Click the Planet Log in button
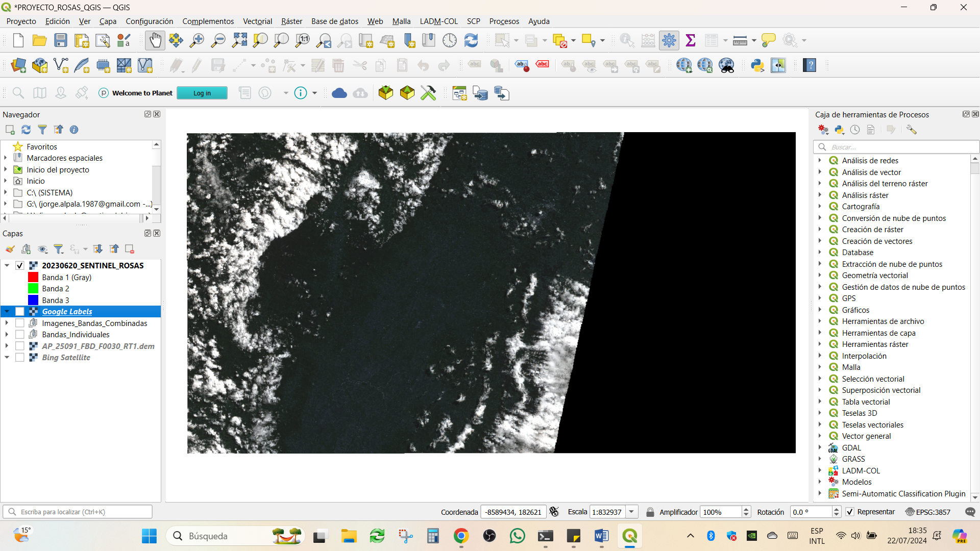Viewport: 980px width, 551px height. 202,93
